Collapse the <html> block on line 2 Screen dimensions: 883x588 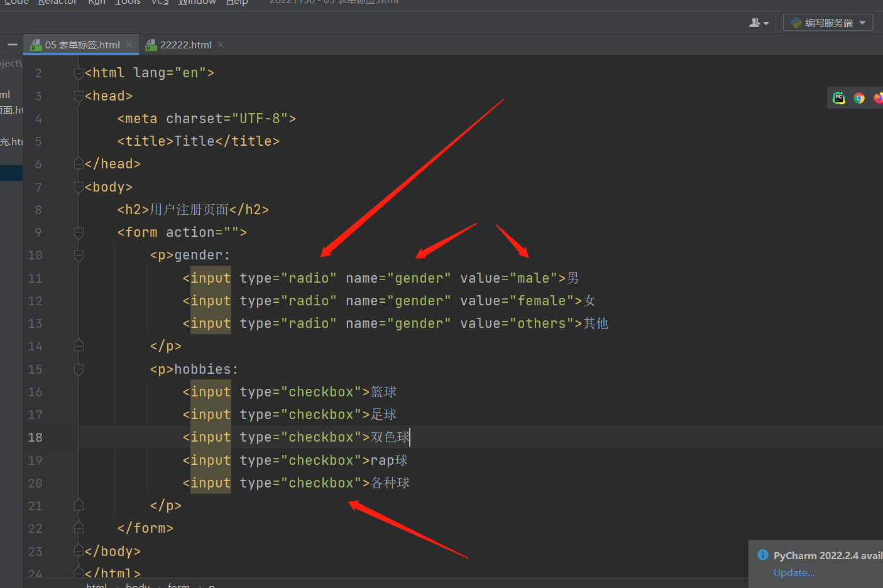tap(79, 73)
